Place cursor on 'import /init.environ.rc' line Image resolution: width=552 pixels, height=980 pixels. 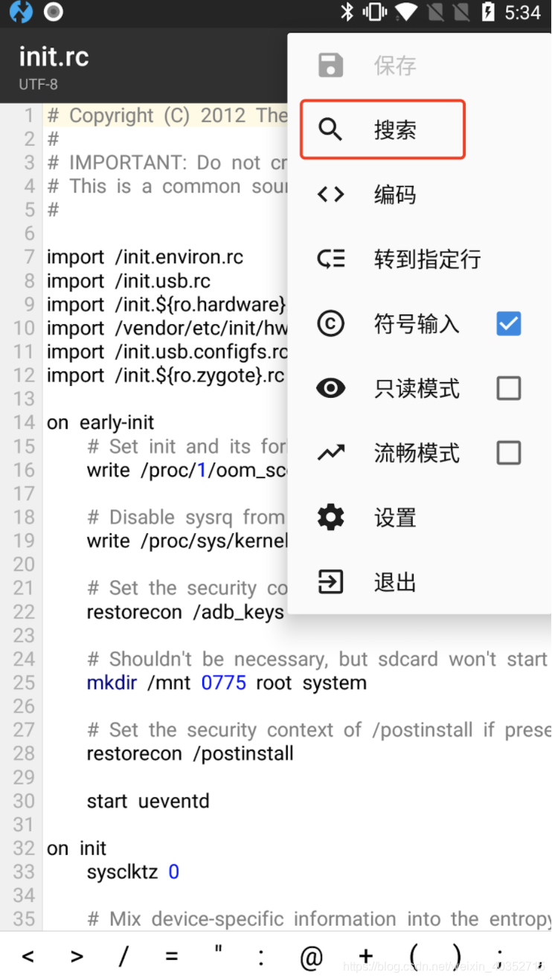coord(145,257)
